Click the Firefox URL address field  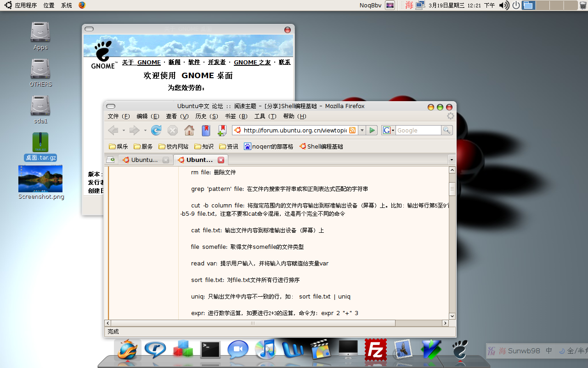tap(294, 131)
